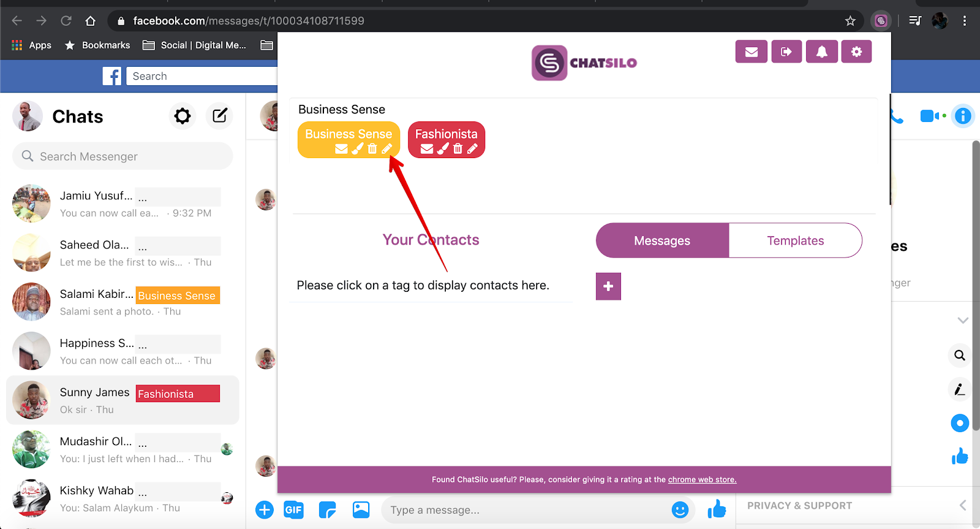Focus the Search Messenger field
Viewport: 980px width, 529px height.
click(123, 156)
